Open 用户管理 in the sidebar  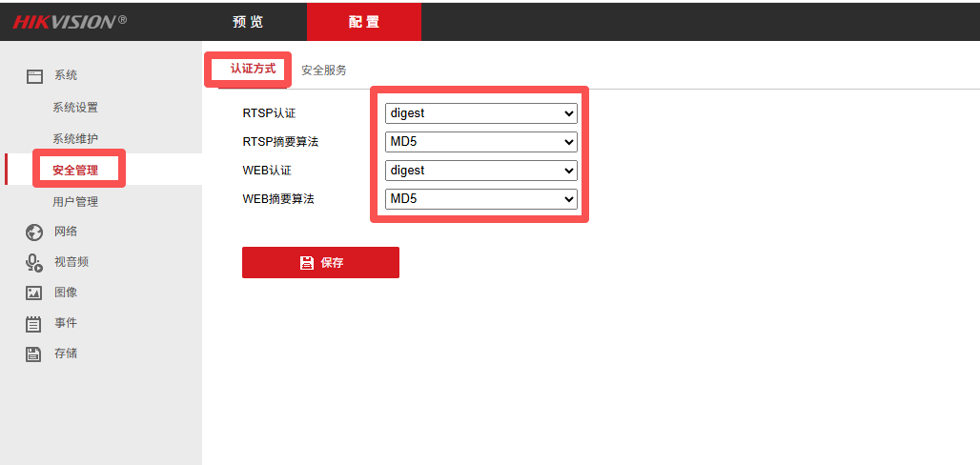click(x=75, y=202)
